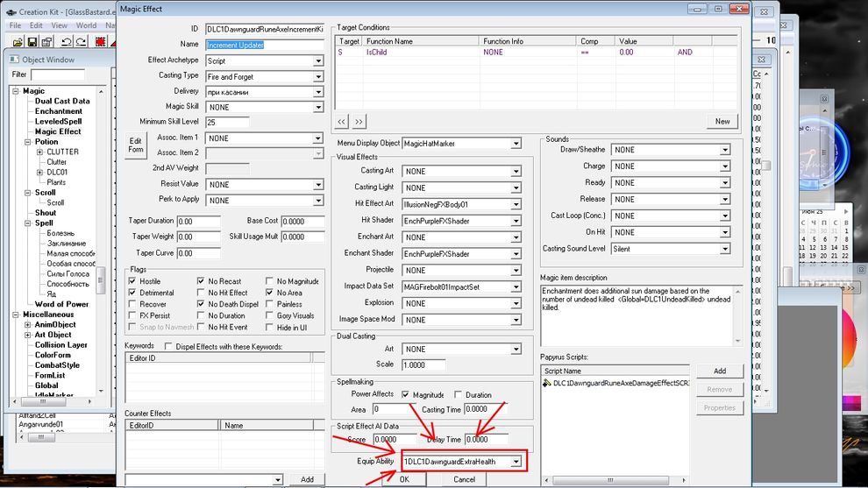Click the red dashed square toolbar icon
Viewport: 868px width, 488px height.
point(101,42)
